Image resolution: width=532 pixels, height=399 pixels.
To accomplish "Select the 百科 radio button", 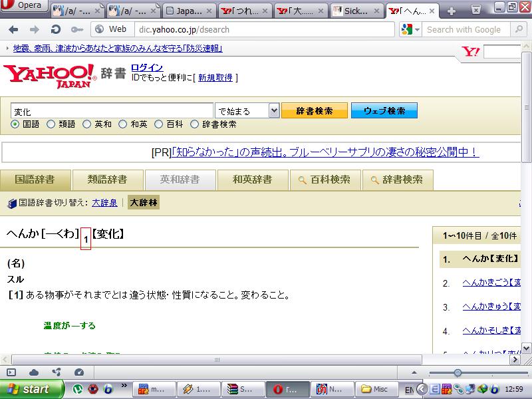I will 158,124.
